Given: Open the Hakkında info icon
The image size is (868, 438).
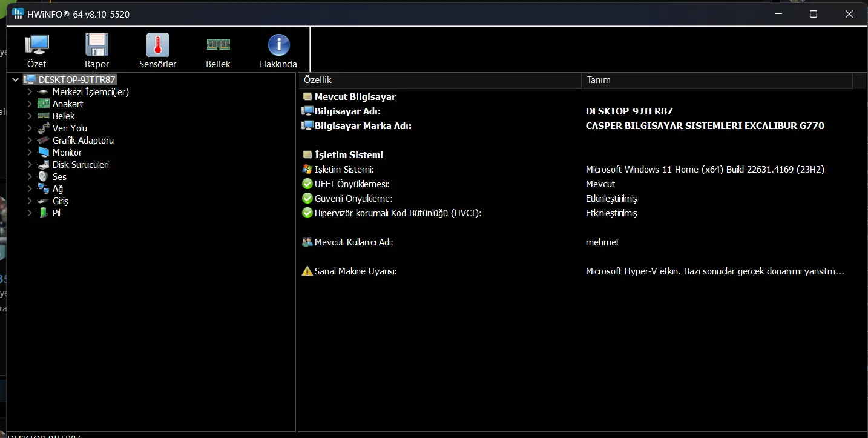Looking at the screenshot, I should coord(278,45).
